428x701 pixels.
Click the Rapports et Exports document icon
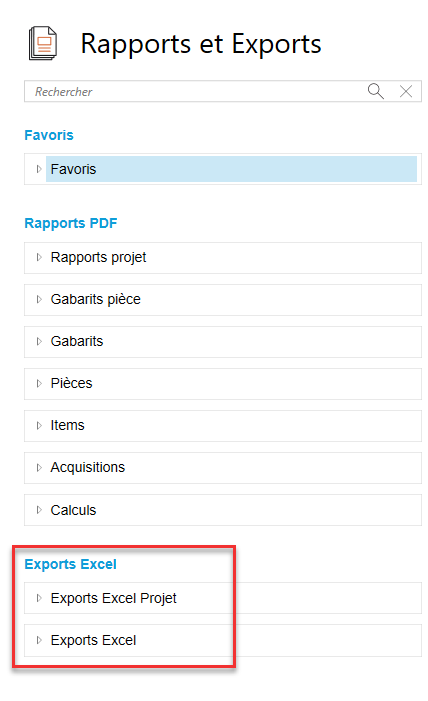point(43,43)
